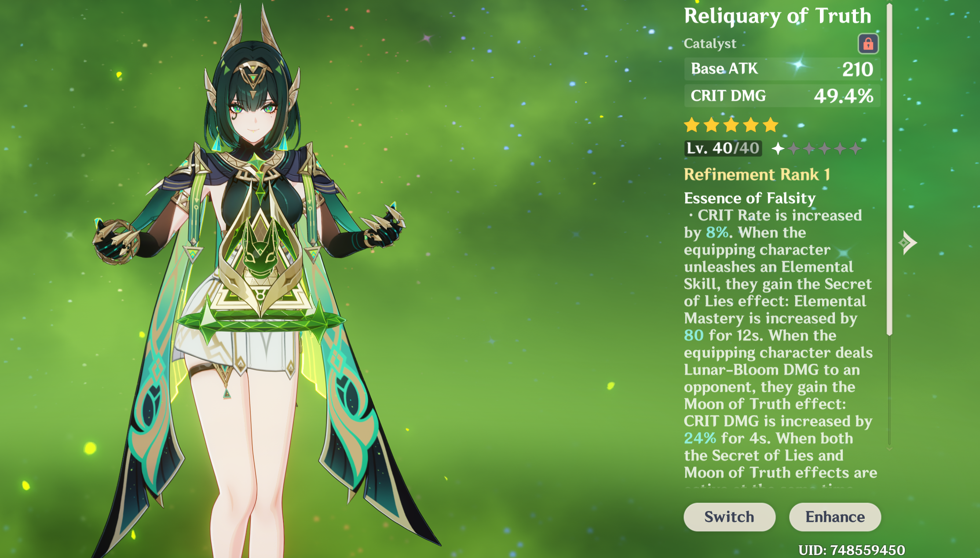The image size is (980, 558).
Task: Click the Catalyst weapon type label
Action: (709, 44)
